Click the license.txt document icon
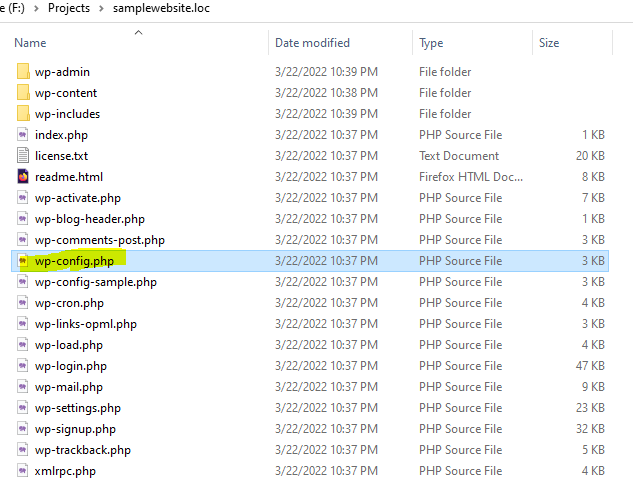633x489 pixels. [23, 155]
